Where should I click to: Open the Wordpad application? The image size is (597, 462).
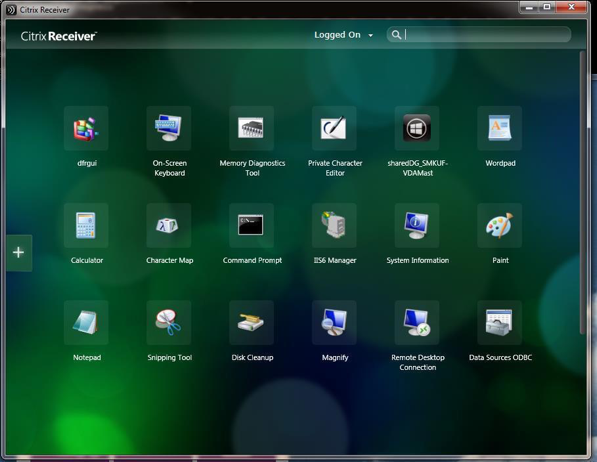[x=500, y=128]
